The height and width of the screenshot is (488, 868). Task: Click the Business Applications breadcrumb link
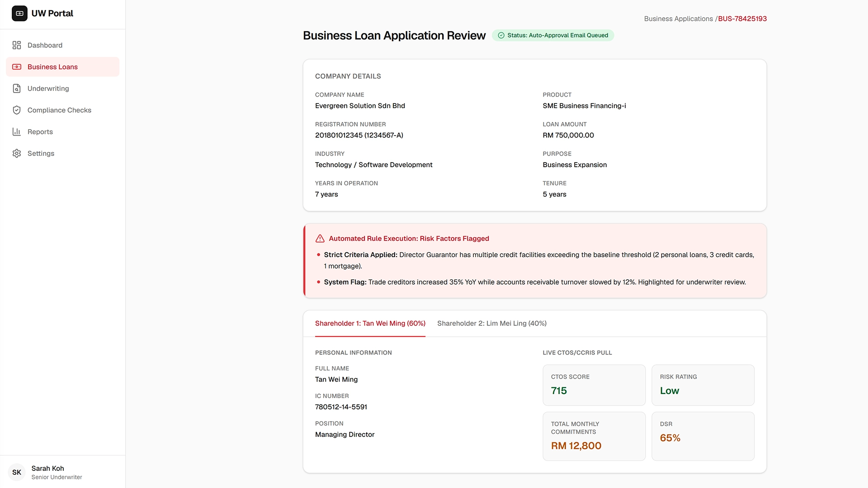(x=678, y=19)
